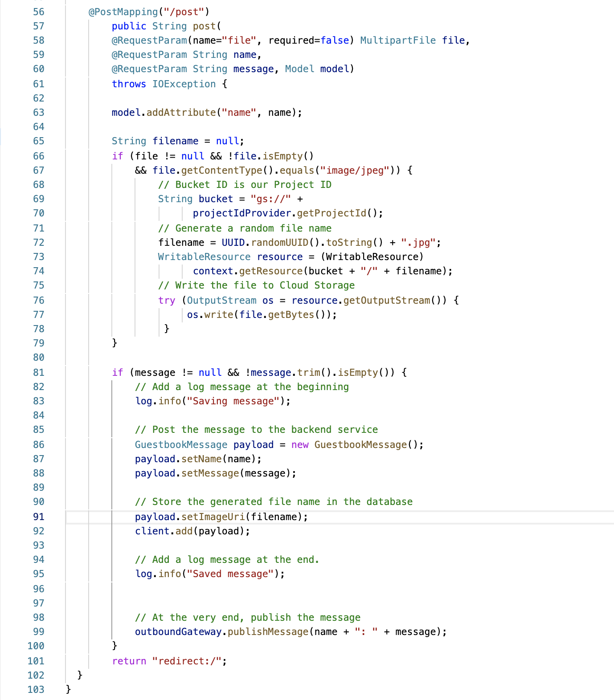Click randomUUID() call on line 72

click(x=286, y=242)
